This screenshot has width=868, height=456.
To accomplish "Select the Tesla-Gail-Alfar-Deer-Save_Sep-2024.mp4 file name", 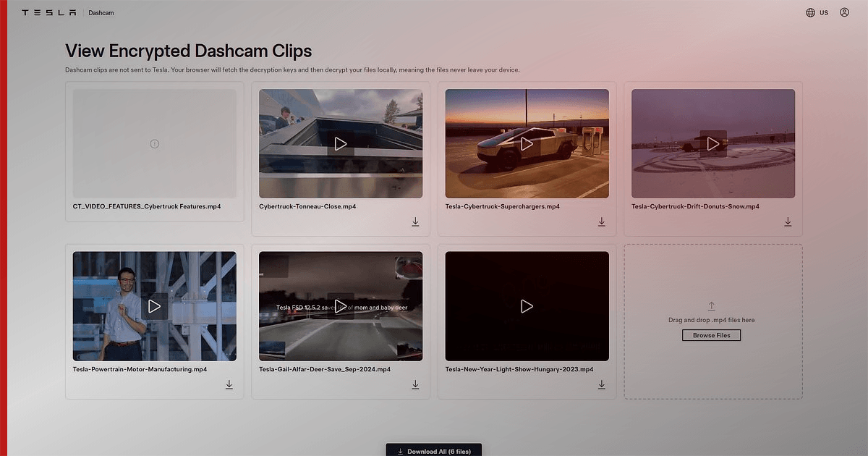I will 325,369.
